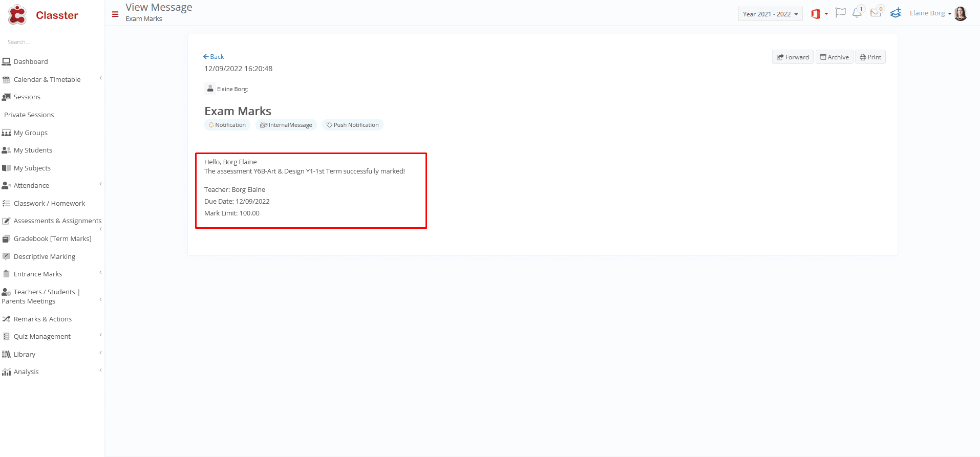Screen dimensions: 980x457
Task: Click the Forward button
Action: click(793, 57)
